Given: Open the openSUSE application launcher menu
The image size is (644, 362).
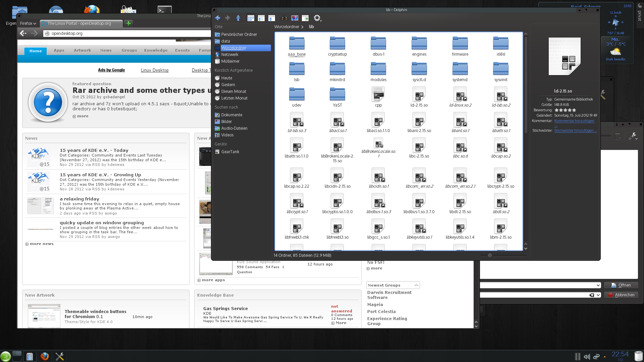Looking at the screenshot, I should (6, 356).
